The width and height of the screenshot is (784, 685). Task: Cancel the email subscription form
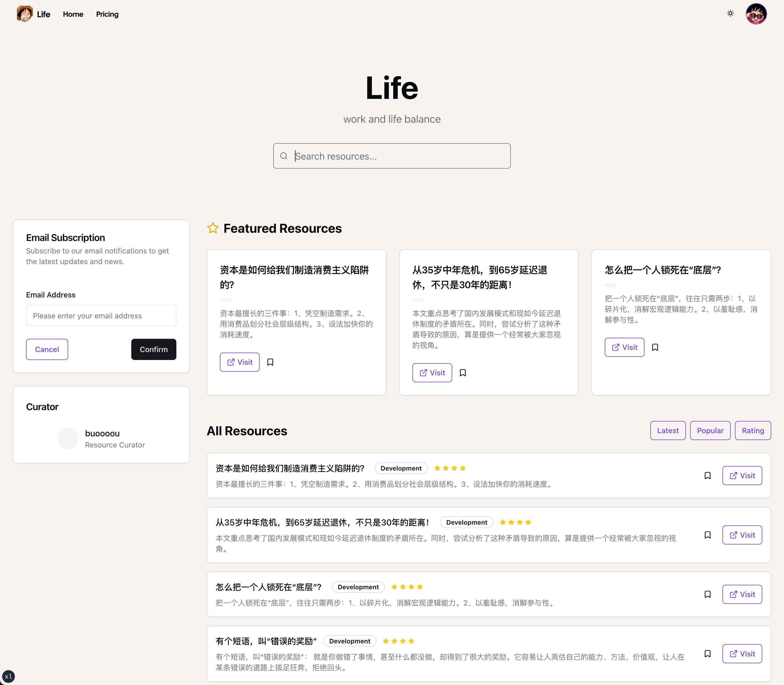pos(47,349)
